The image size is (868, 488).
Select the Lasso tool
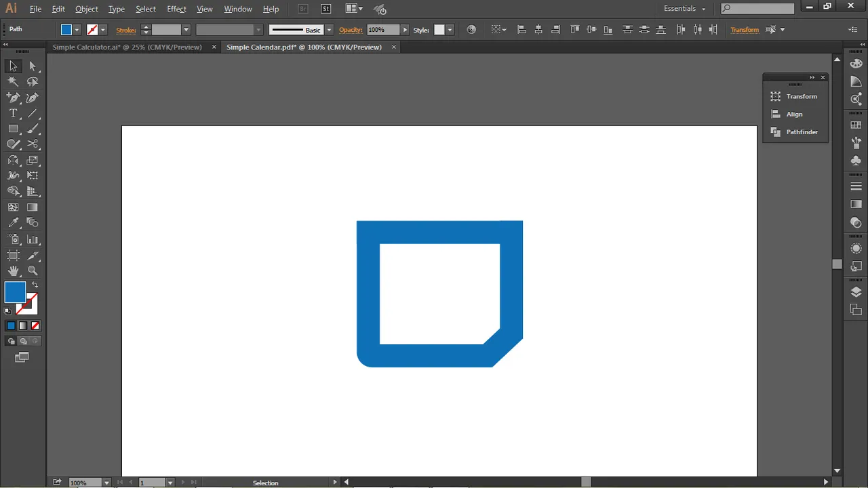coord(33,81)
